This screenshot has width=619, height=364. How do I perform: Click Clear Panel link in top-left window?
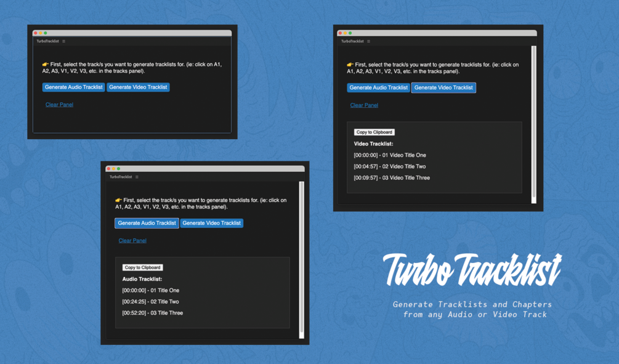pos(59,105)
